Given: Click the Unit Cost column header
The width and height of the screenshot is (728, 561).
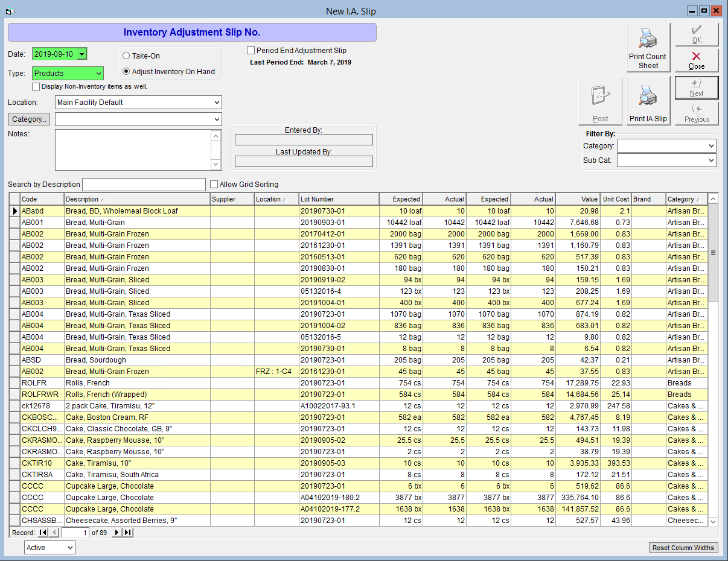Looking at the screenshot, I should (616, 199).
